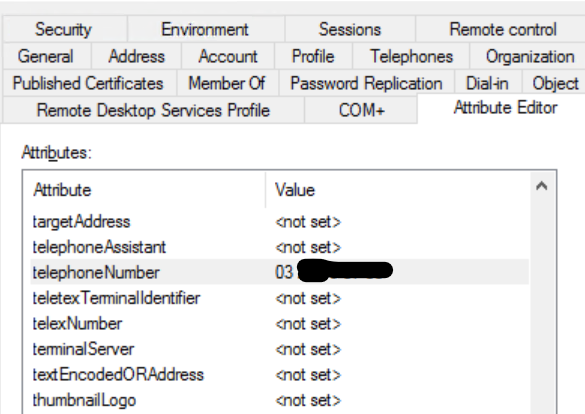This screenshot has height=414, width=585.
Task: Switch to Password Replication tab
Action: click(x=366, y=83)
